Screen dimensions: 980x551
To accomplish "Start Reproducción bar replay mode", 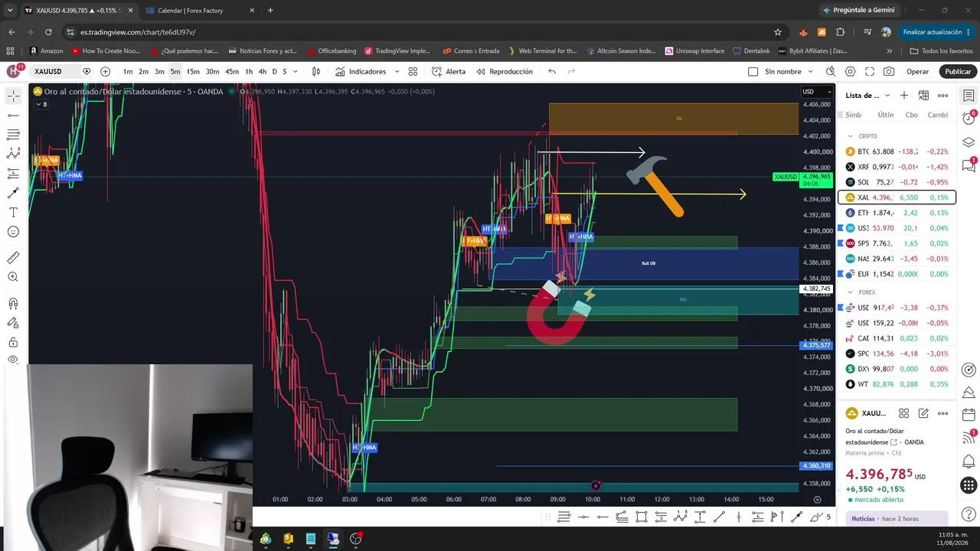I will [x=505, y=71].
